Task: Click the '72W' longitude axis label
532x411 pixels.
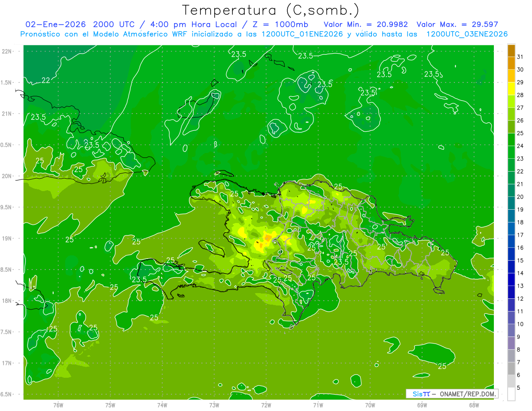Action: coord(266,405)
